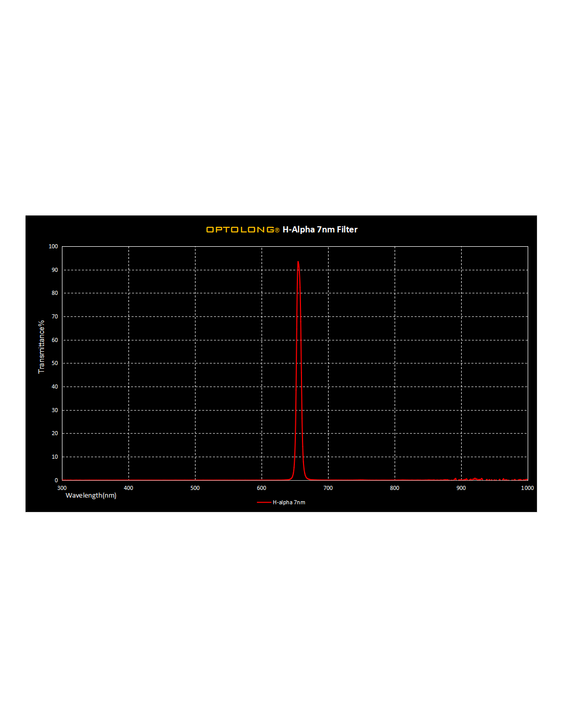Click the 70 tick label on the transmittance axis

click(55, 317)
